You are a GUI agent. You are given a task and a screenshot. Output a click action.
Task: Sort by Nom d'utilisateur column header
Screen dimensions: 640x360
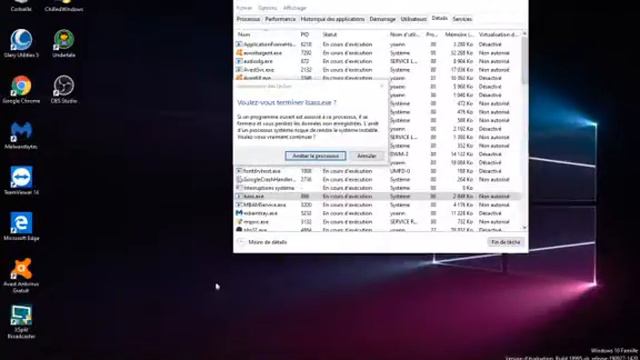(406, 35)
